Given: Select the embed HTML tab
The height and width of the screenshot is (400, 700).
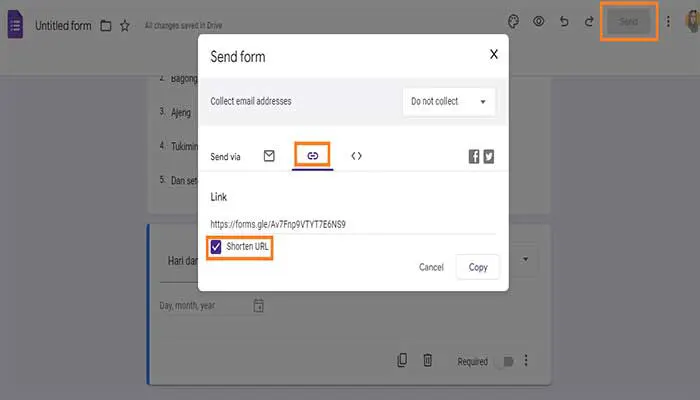Looking at the screenshot, I should (356, 156).
